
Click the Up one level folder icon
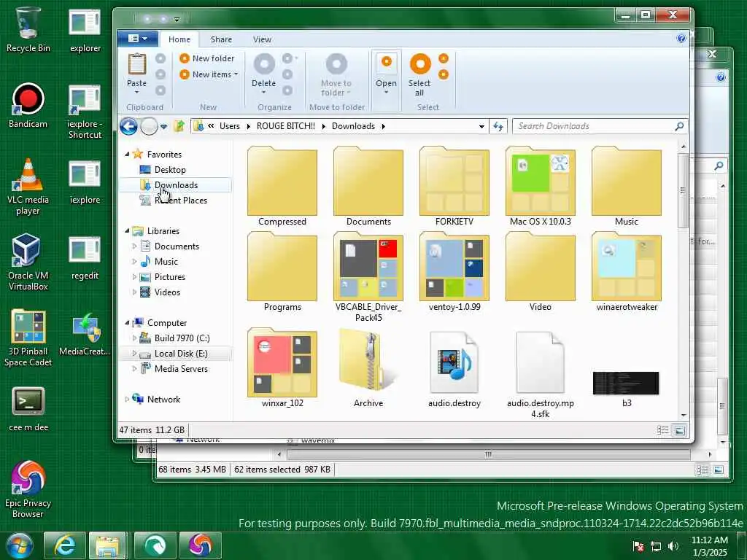point(179,126)
